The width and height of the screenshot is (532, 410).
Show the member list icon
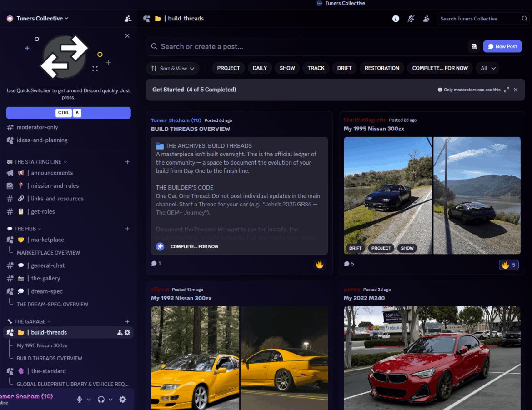pos(426,19)
